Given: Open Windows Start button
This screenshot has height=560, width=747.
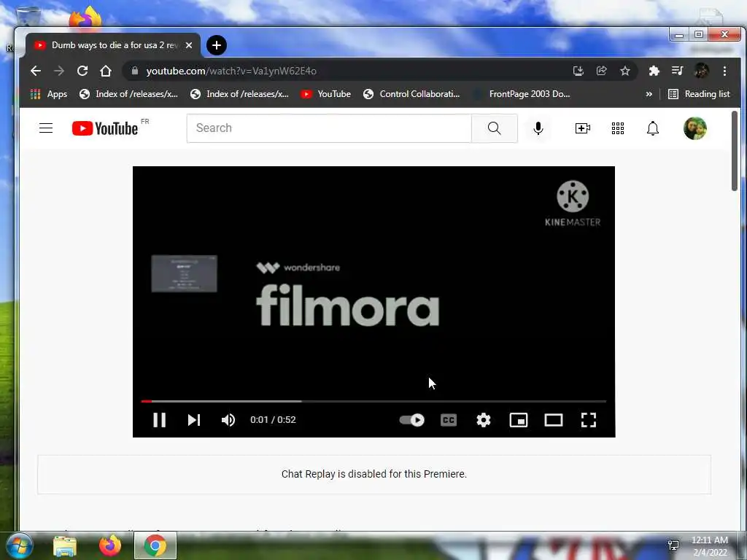Looking at the screenshot, I should [19, 545].
